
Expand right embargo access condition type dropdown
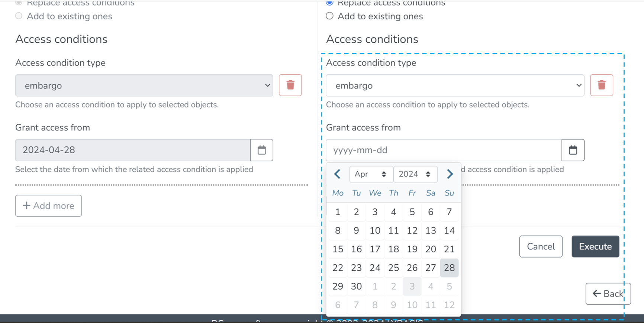pyautogui.click(x=455, y=85)
